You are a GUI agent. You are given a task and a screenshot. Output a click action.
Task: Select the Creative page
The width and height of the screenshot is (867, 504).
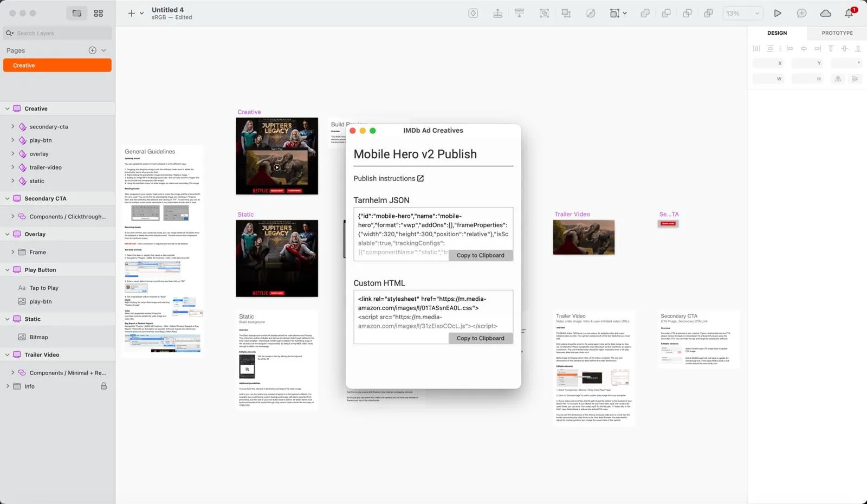57,65
